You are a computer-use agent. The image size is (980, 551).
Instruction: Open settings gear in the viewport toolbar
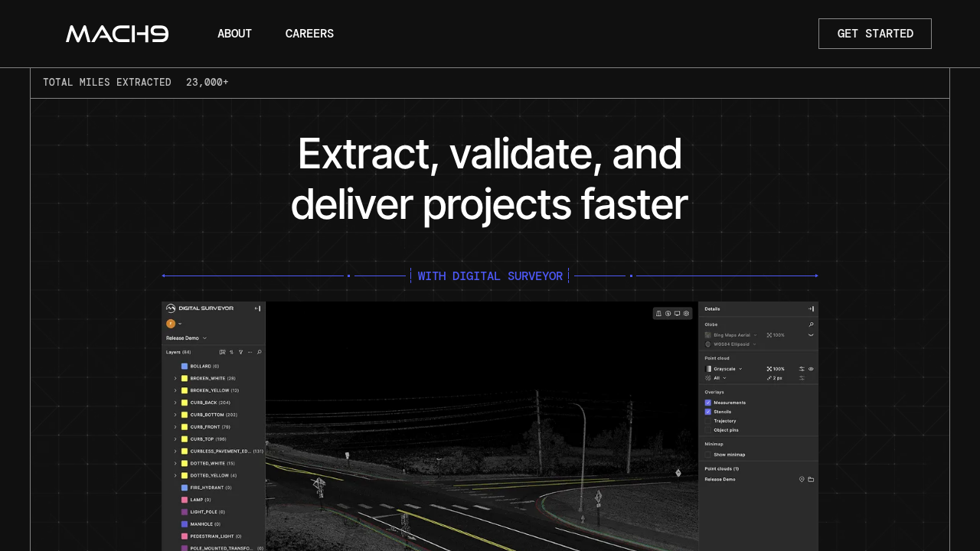coord(687,313)
